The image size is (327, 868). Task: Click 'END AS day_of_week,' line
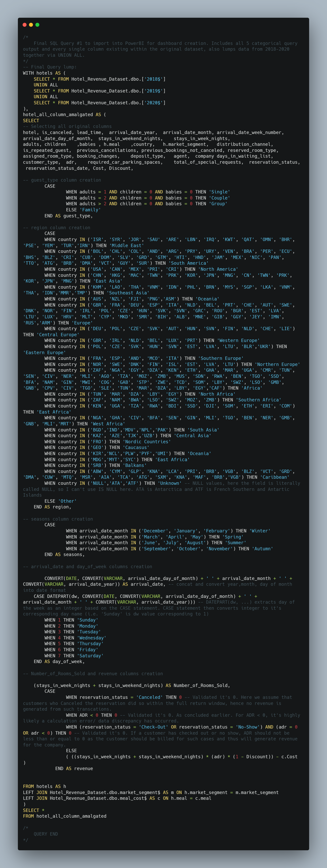(59, 661)
